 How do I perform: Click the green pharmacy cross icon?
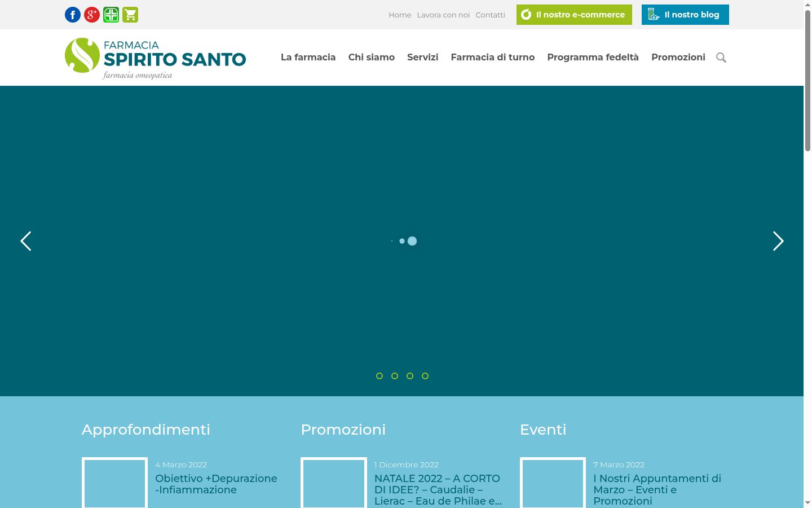111,15
